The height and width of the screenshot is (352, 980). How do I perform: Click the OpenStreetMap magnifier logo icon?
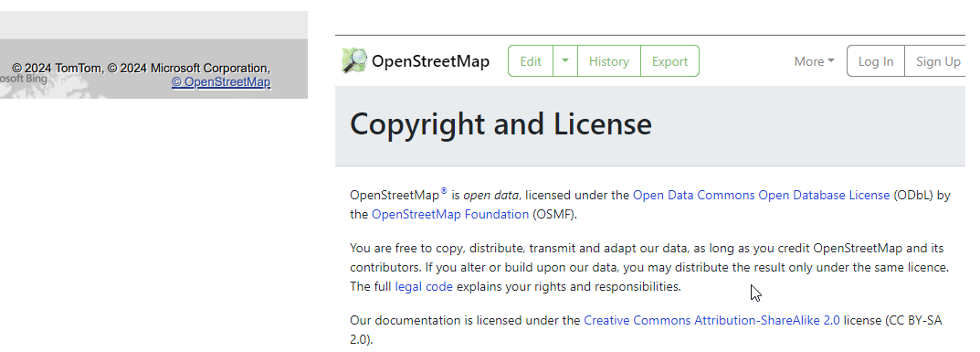pos(354,60)
